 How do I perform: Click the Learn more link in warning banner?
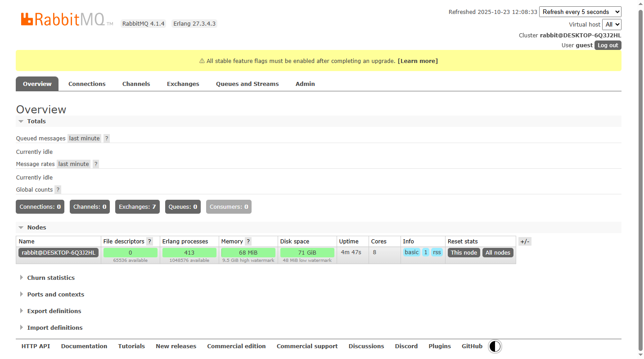(417, 61)
